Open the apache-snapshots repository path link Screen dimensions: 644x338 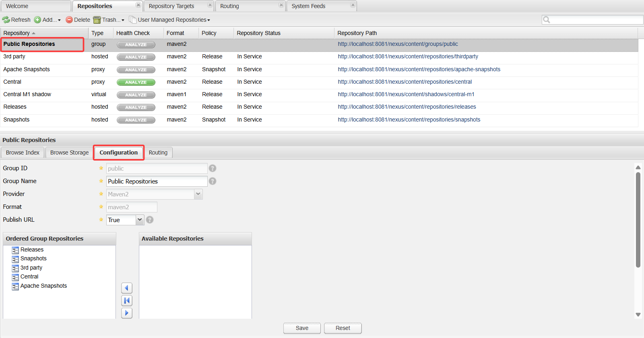tap(419, 69)
